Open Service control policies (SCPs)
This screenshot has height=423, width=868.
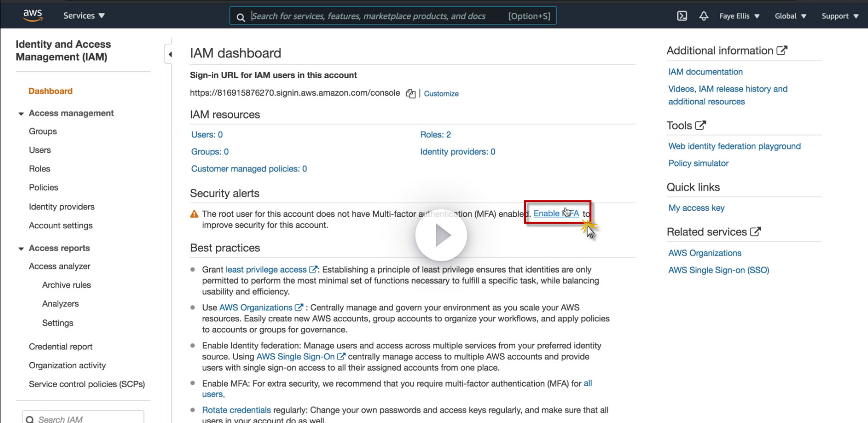pos(87,384)
